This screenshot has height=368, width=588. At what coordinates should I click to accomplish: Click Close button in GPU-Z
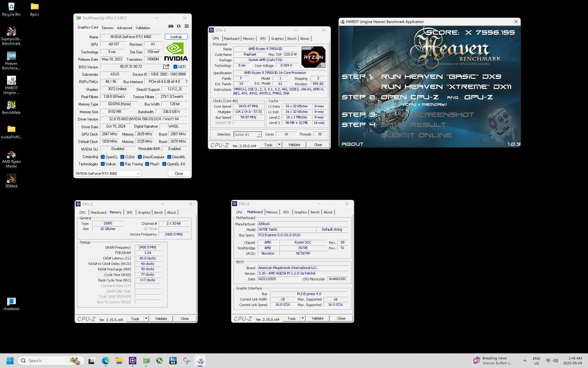coord(179,174)
